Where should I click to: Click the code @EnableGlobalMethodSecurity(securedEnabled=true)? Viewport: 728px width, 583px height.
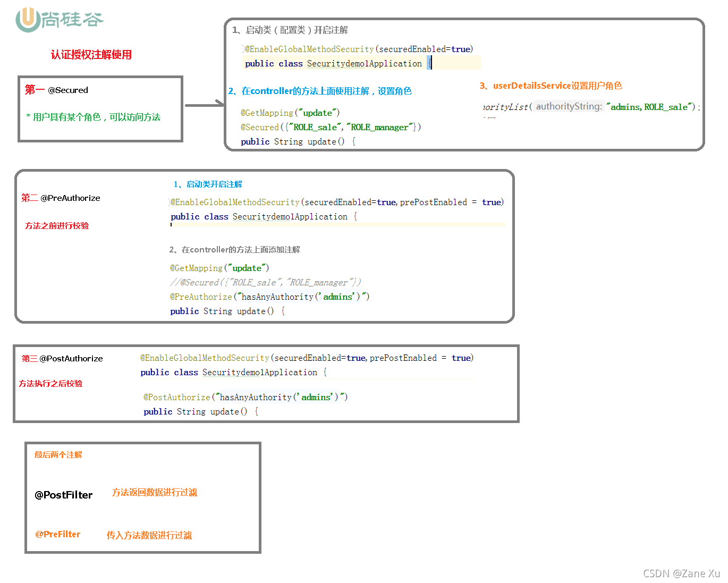pos(359,49)
